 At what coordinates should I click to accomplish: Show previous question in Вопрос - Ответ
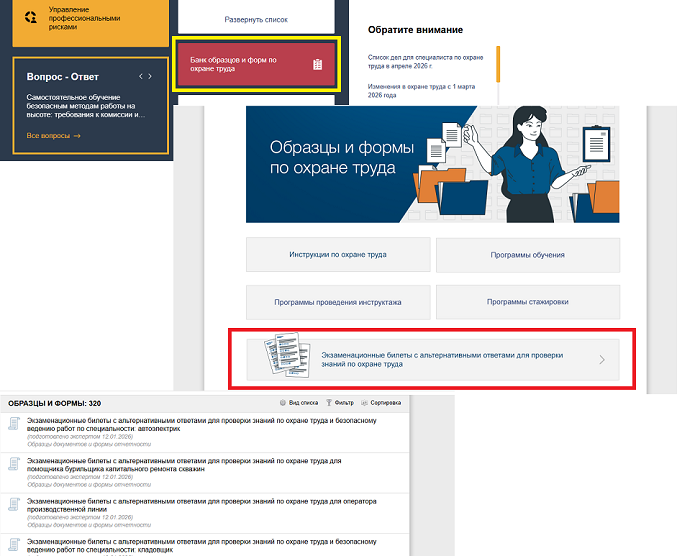(x=140, y=76)
